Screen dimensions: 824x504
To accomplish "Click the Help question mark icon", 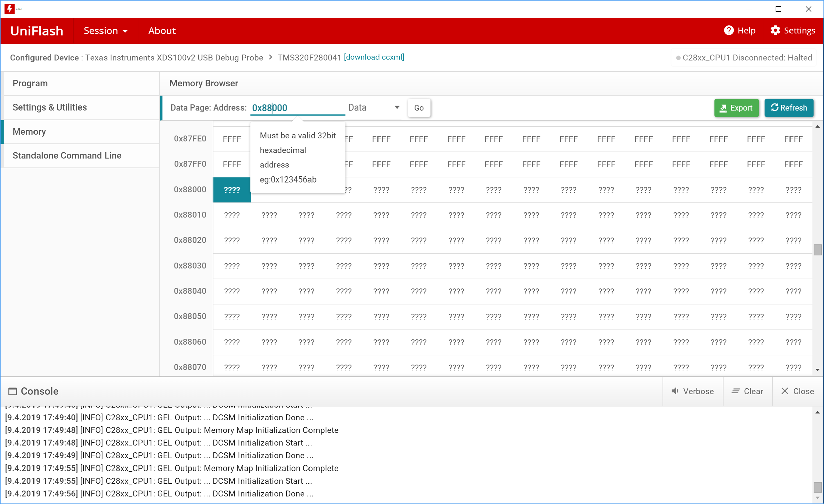I will [729, 31].
